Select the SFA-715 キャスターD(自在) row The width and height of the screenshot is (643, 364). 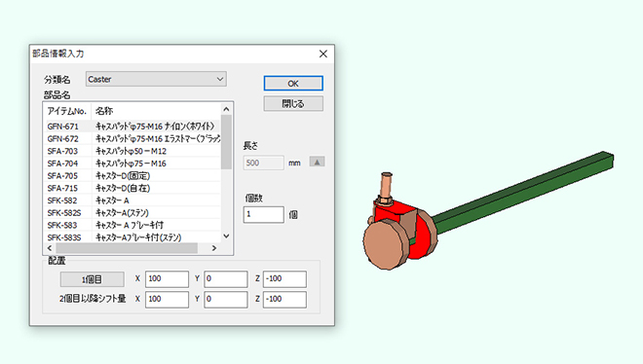coord(132,188)
